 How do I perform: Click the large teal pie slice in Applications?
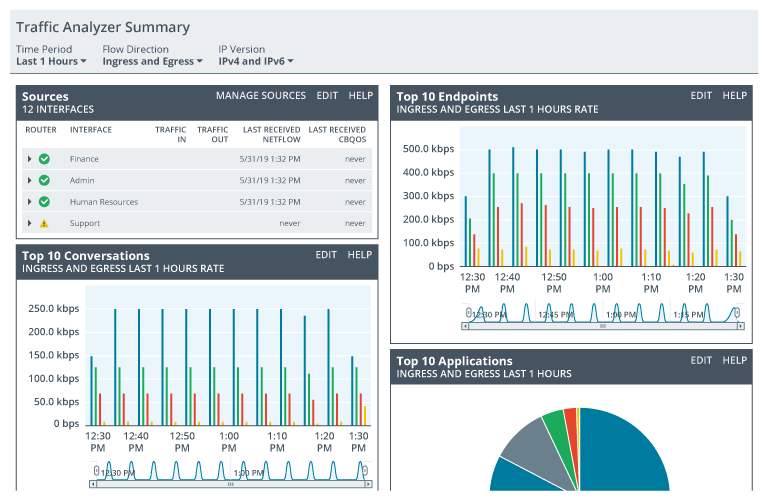(622, 451)
